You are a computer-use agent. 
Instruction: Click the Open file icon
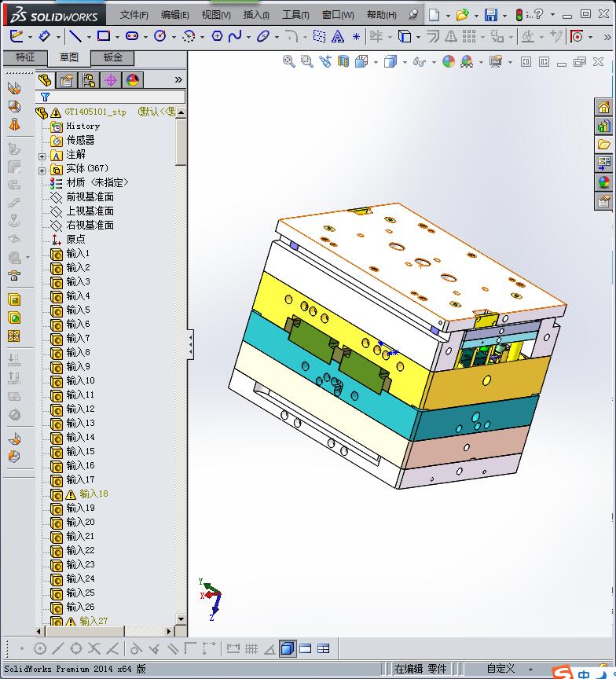point(462,15)
